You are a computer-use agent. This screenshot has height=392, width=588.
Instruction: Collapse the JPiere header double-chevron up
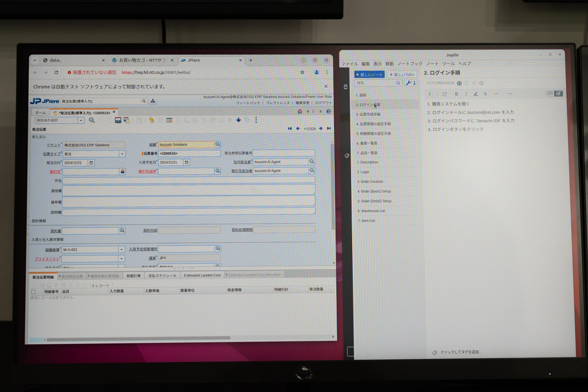click(321, 111)
